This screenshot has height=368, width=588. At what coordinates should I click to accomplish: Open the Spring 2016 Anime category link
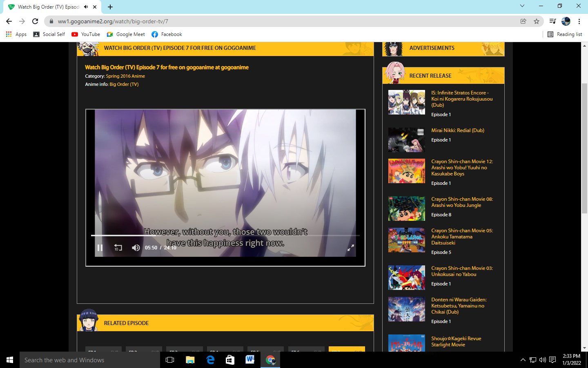tap(125, 76)
